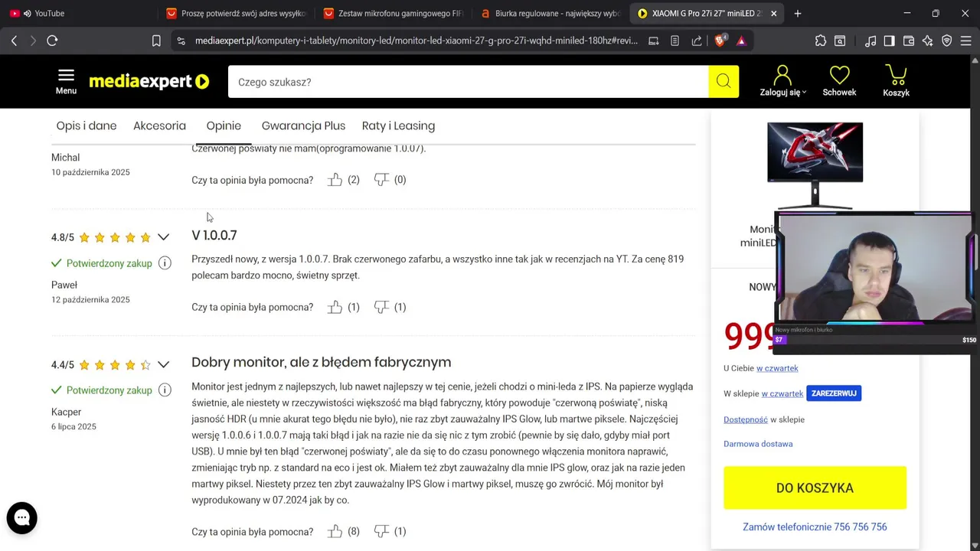The height and width of the screenshot is (551, 980).
Task: Toggle the browser sidebar panel icon
Action: [x=890, y=41]
